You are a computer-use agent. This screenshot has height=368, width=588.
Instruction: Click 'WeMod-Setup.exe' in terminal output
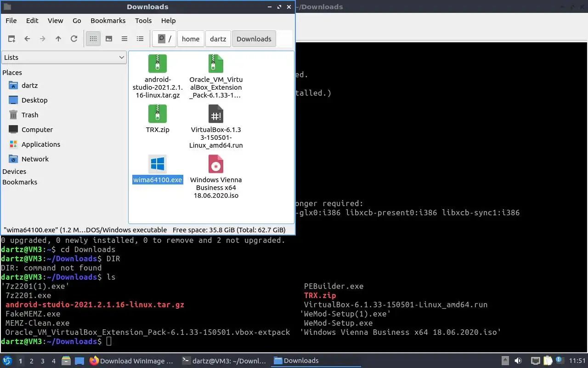click(x=338, y=323)
